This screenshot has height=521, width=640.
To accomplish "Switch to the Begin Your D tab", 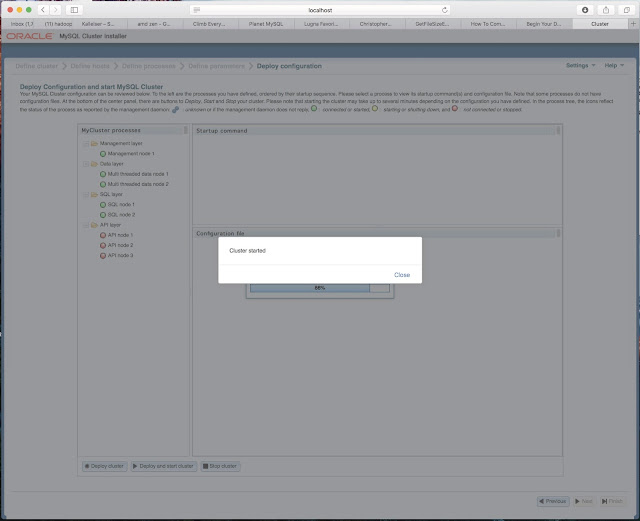I will tap(544, 24).
